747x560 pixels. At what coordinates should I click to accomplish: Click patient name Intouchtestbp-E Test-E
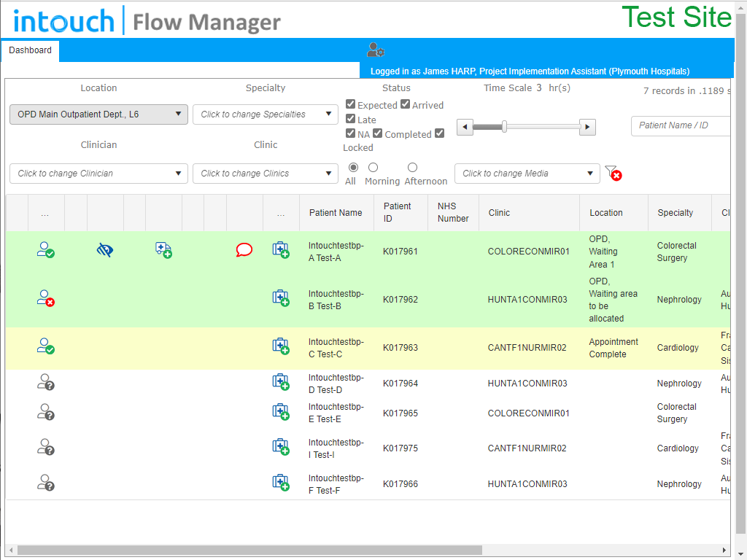coord(336,413)
